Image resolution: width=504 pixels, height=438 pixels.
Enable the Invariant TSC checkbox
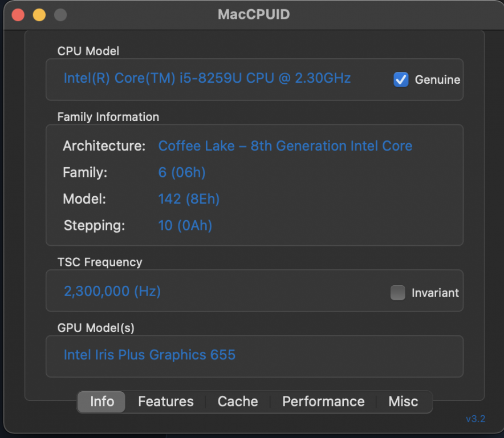(397, 293)
